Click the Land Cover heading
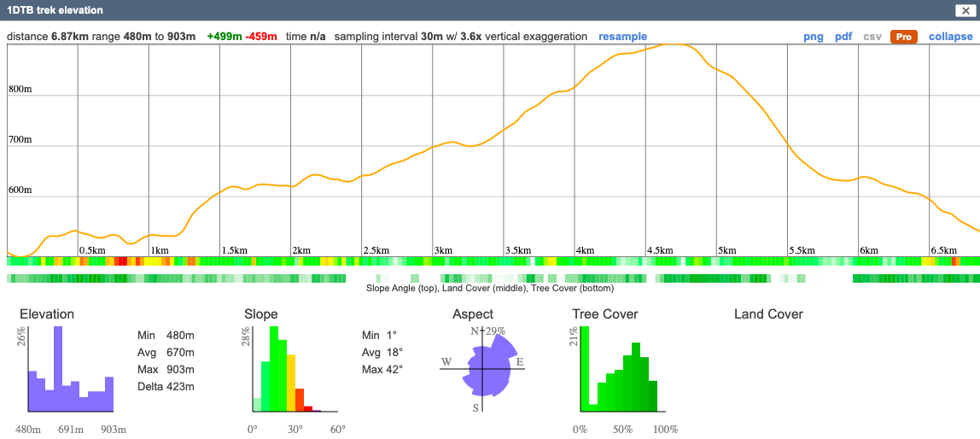Image resolution: width=980 pixels, height=439 pixels. (x=768, y=314)
